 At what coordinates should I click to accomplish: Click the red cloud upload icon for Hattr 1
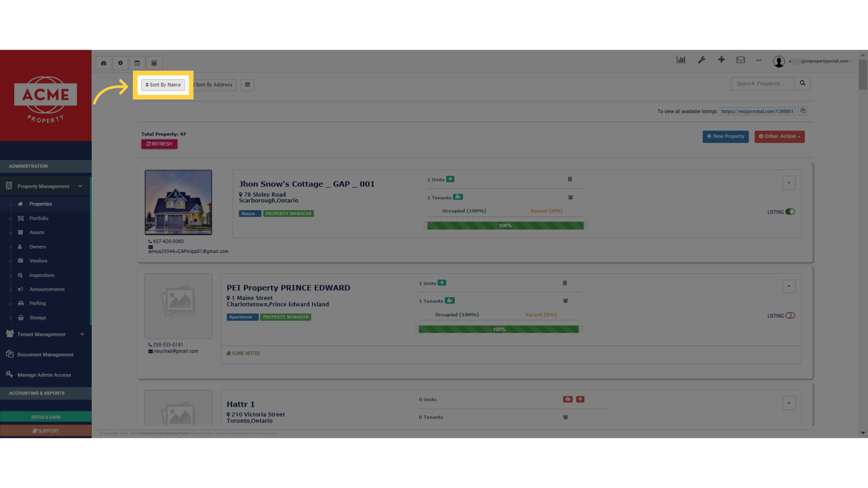(x=568, y=399)
